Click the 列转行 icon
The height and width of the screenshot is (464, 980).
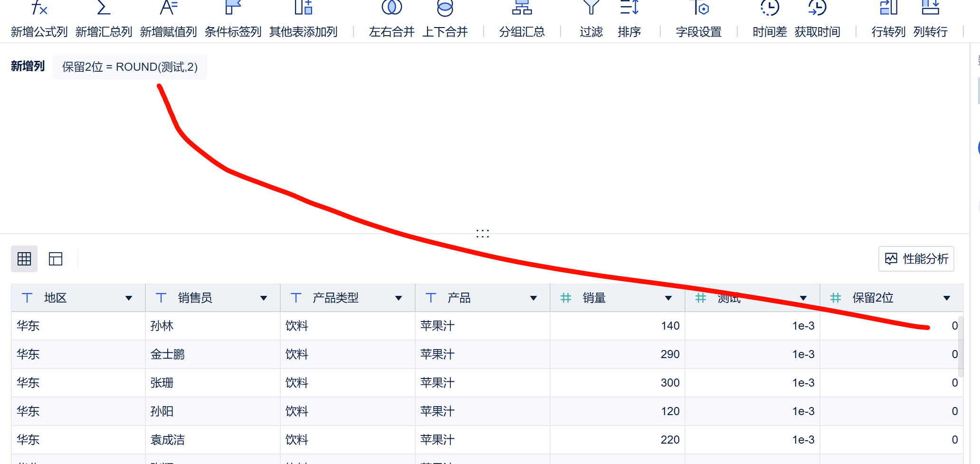930,8
